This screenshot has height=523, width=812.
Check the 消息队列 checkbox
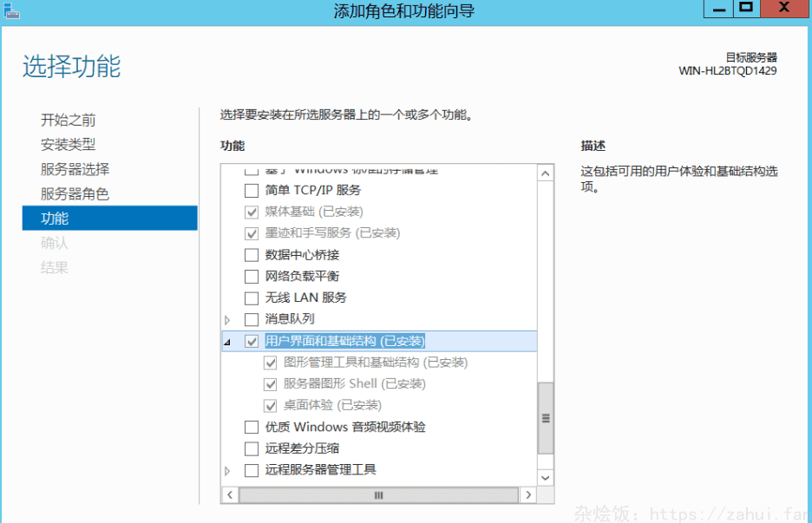252,319
